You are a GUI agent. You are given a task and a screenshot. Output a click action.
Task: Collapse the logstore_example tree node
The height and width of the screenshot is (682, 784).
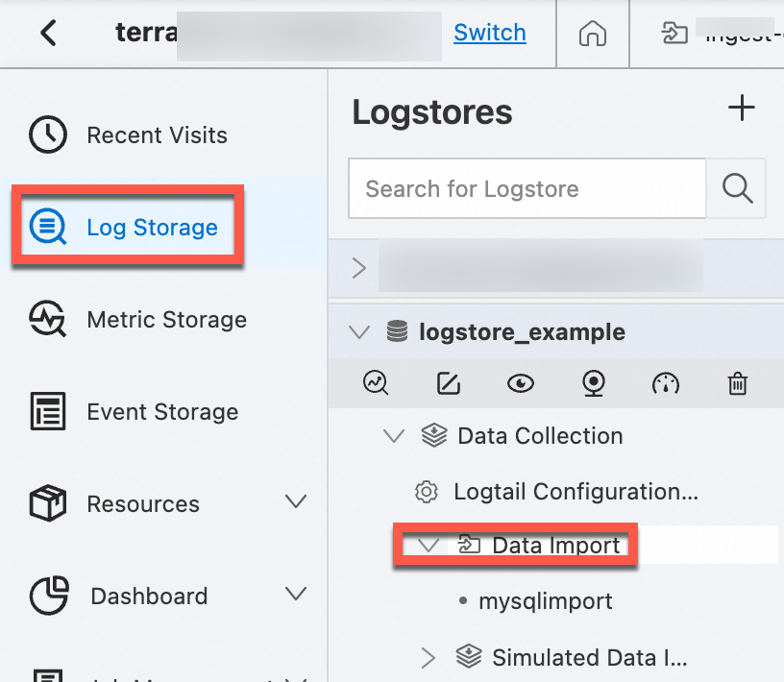pos(359,332)
